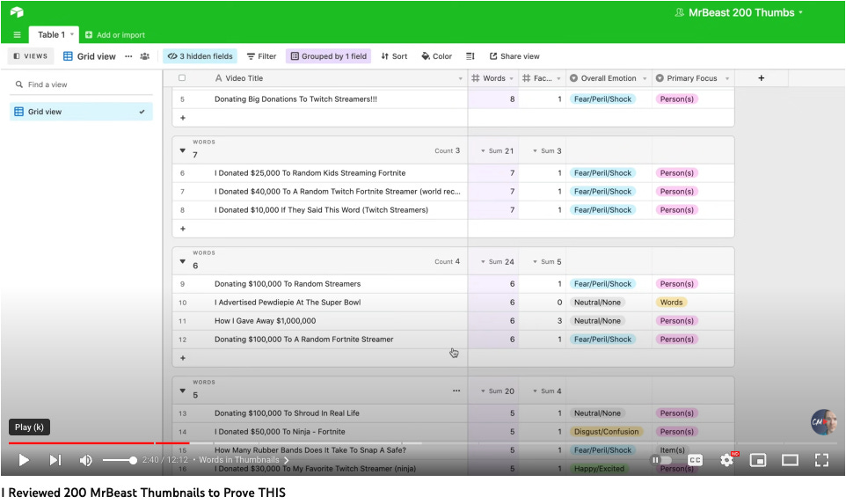The width and height of the screenshot is (846, 504).
Task: Open the collaborators people icon
Action: [x=144, y=56]
